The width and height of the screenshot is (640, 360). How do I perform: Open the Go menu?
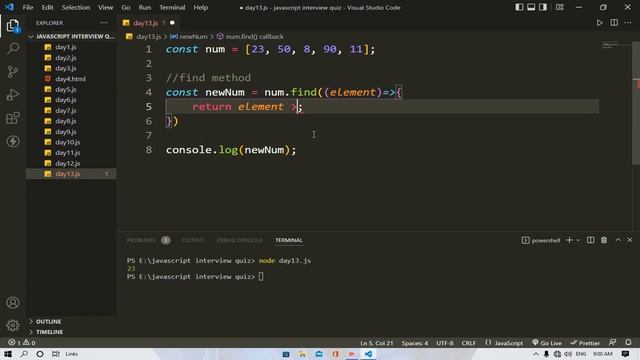(x=126, y=7)
